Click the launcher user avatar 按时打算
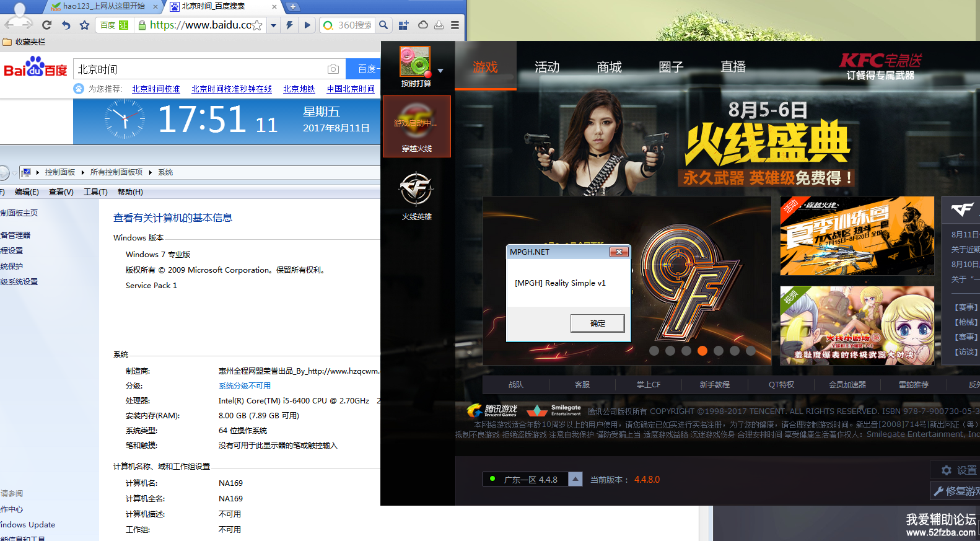Image resolution: width=980 pixels, height=541 pixels. [415, 61]
